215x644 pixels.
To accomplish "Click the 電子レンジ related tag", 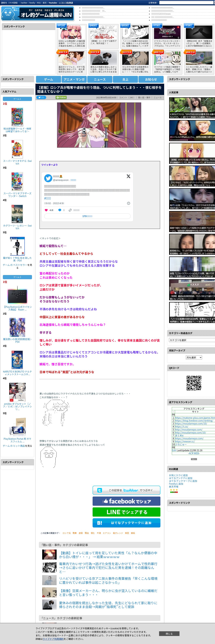I will [x=118, y=533].
